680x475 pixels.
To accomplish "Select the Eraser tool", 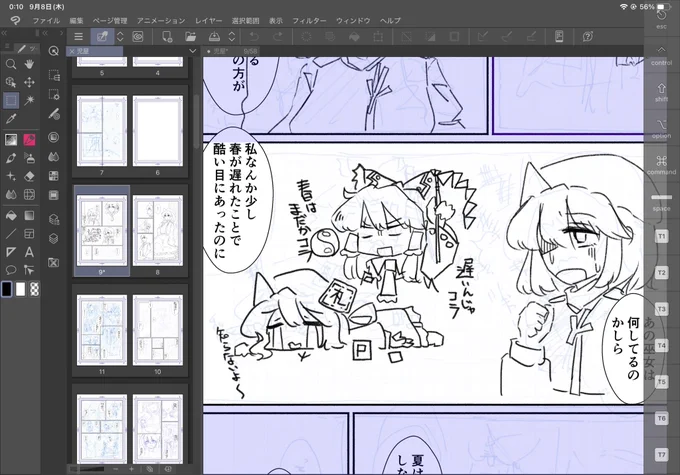I will point(29,176).
